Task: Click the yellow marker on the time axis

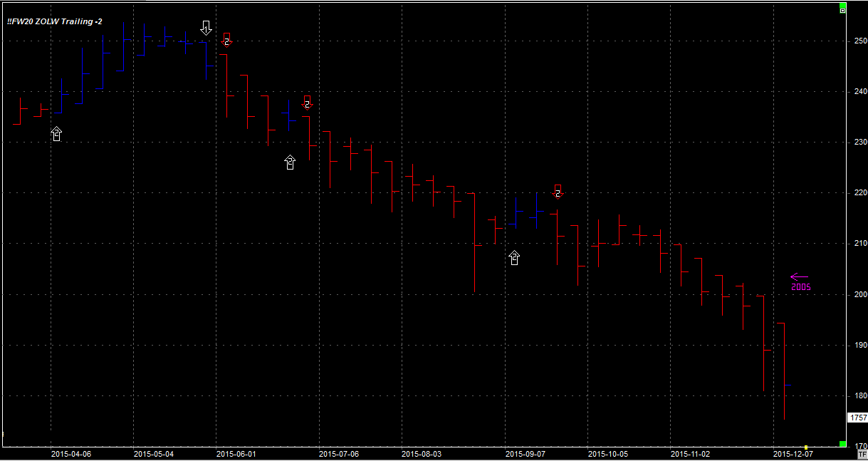Action: point(805,447)
